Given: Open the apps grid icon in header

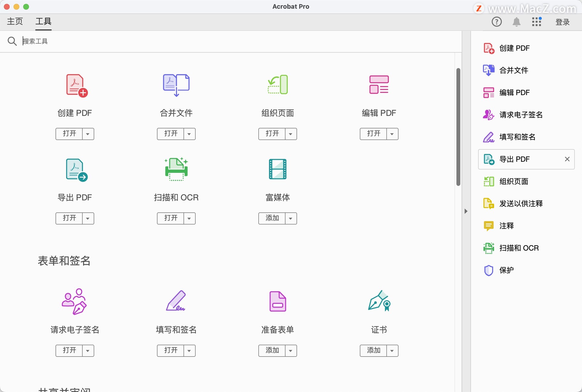Looking at the screenshot, I should tap(537, 22).
